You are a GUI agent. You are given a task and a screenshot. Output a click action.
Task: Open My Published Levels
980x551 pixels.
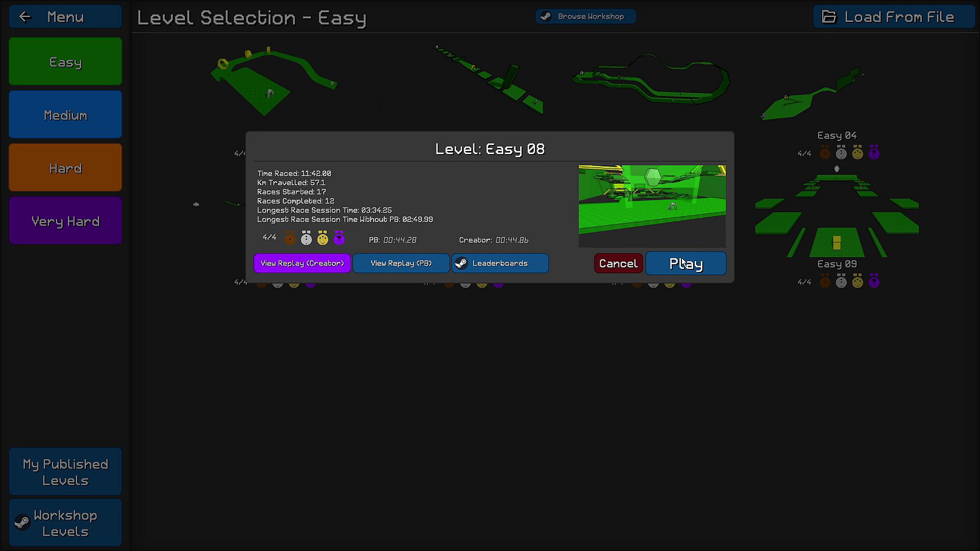(x=65, y=472)
